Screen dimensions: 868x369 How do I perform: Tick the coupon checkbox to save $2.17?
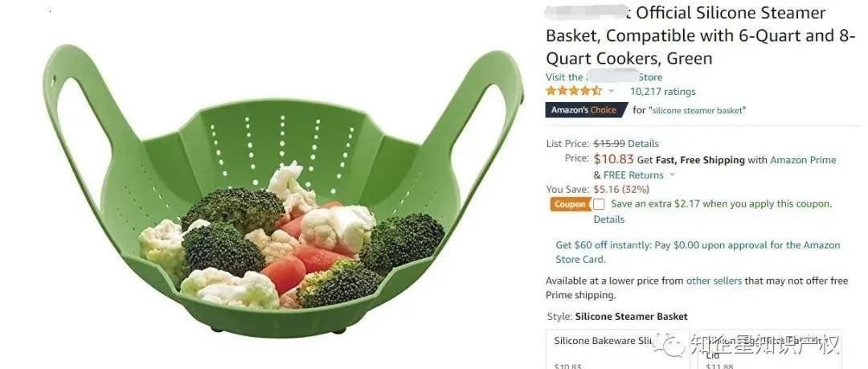coord(599,204)
